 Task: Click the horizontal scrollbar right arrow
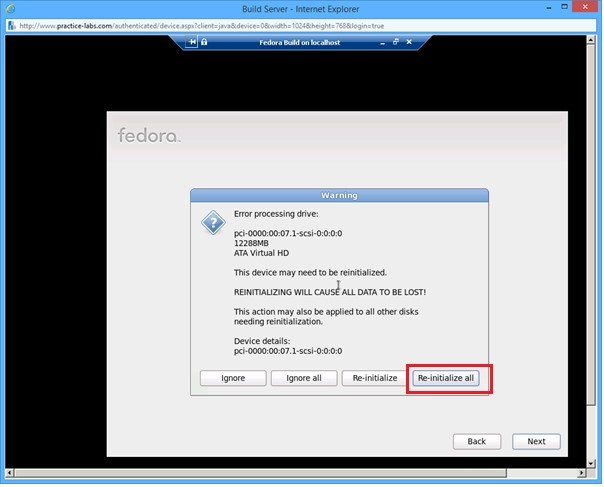pyautogui.click(x=582, y=473)
